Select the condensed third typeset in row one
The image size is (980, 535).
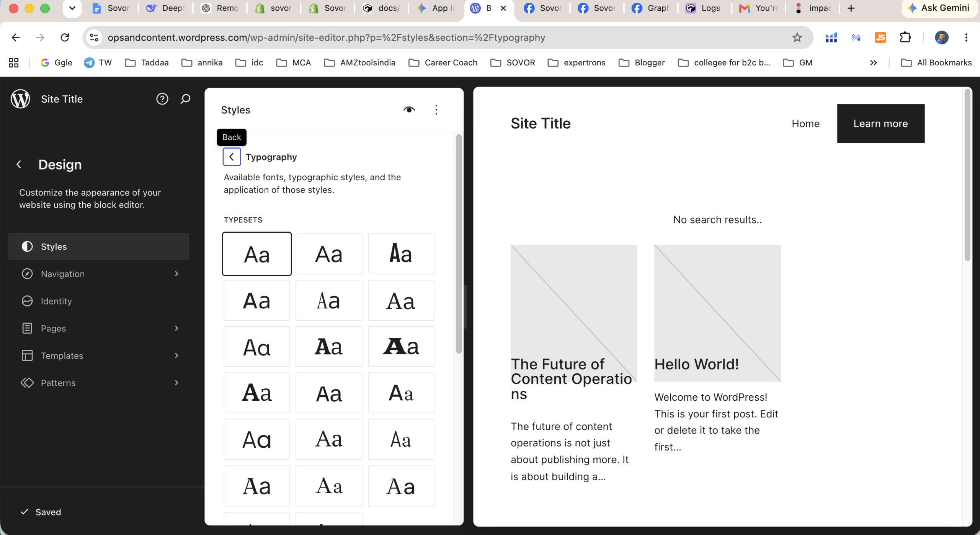tap(401, 254)
